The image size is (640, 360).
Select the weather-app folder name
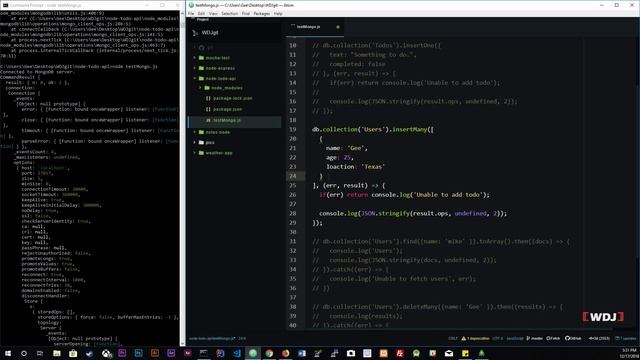point(219,153)
